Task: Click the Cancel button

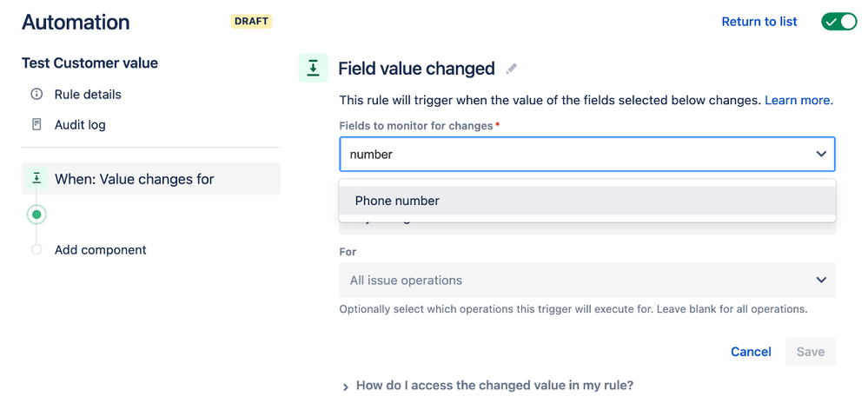Action: 751,352
